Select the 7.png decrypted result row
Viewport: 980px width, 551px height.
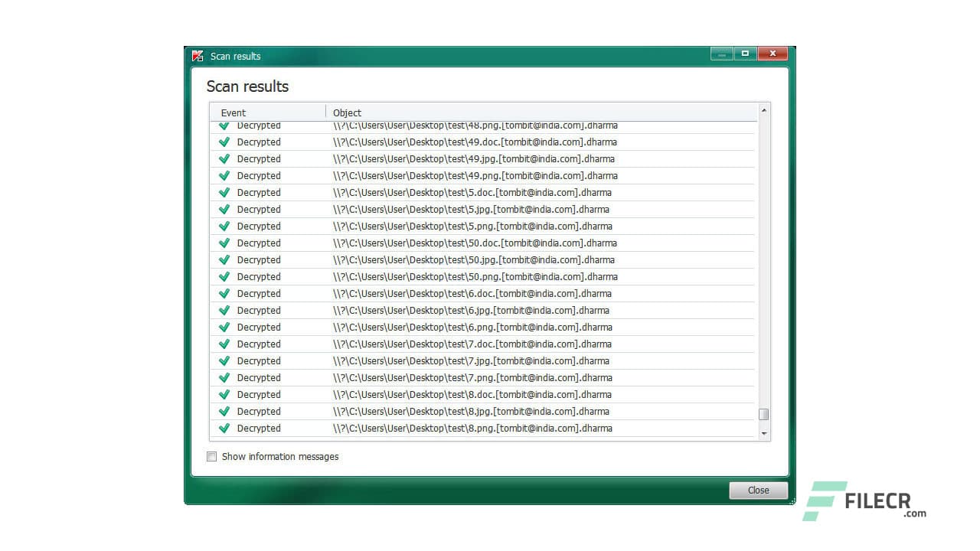pyautogui.click(x=475, y=377)
